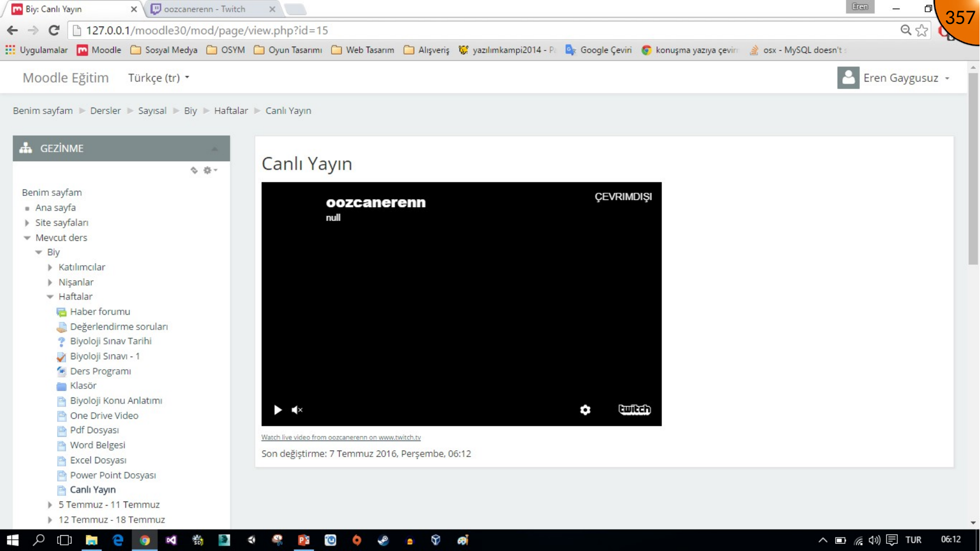Open Biyoloji Konu Anlatımı page
Viewport: 980px width, 551px height.
(x=116, y=400)
